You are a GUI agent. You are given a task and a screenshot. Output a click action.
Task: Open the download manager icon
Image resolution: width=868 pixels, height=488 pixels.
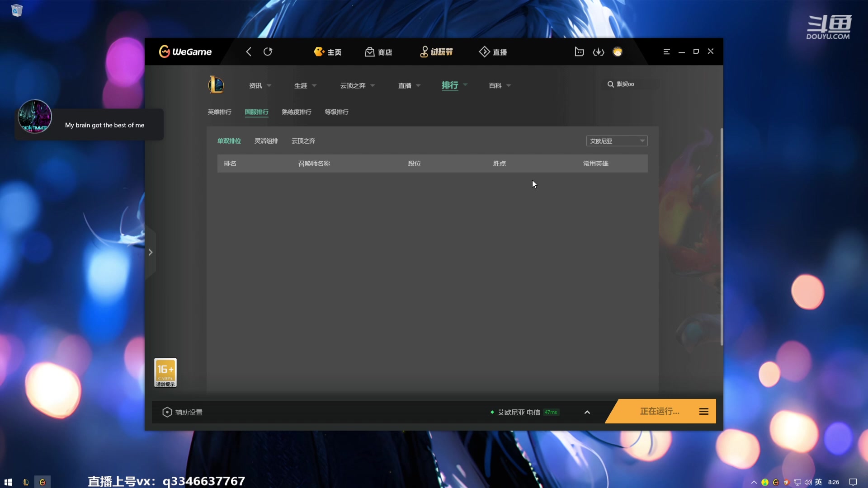click(598, 52)
